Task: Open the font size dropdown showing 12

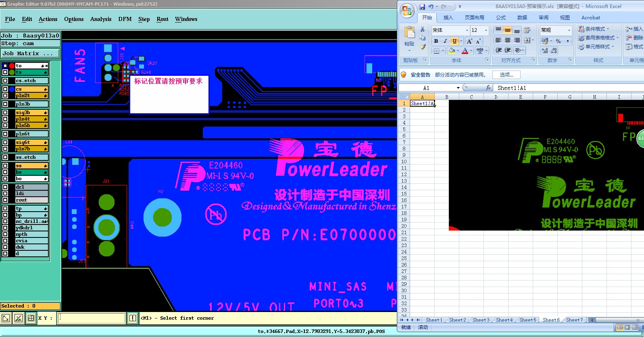Action: point(486,30)
